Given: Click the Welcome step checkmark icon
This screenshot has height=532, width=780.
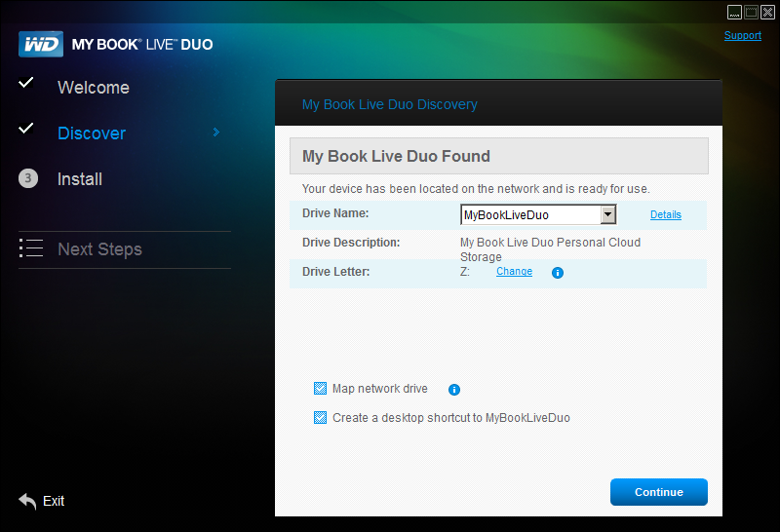Looking at the screenshot, I should (x=26, y=82).
